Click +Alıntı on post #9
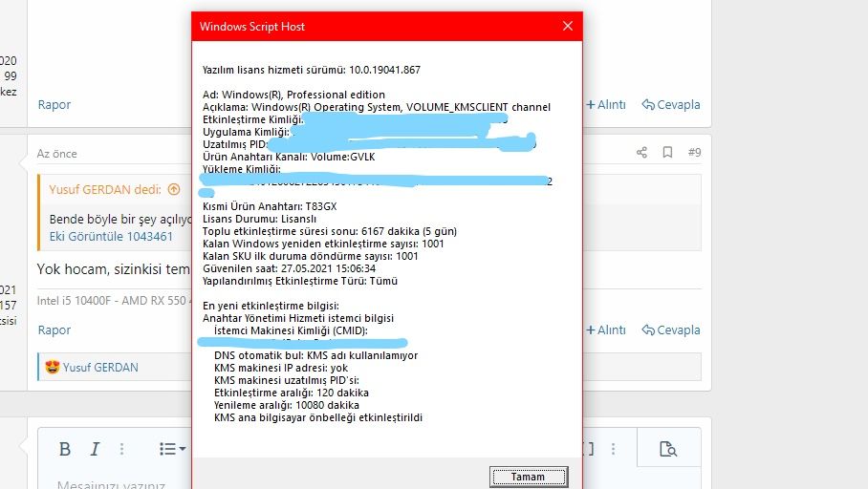This screenshot has height=489, width=868. click(606, 330)
